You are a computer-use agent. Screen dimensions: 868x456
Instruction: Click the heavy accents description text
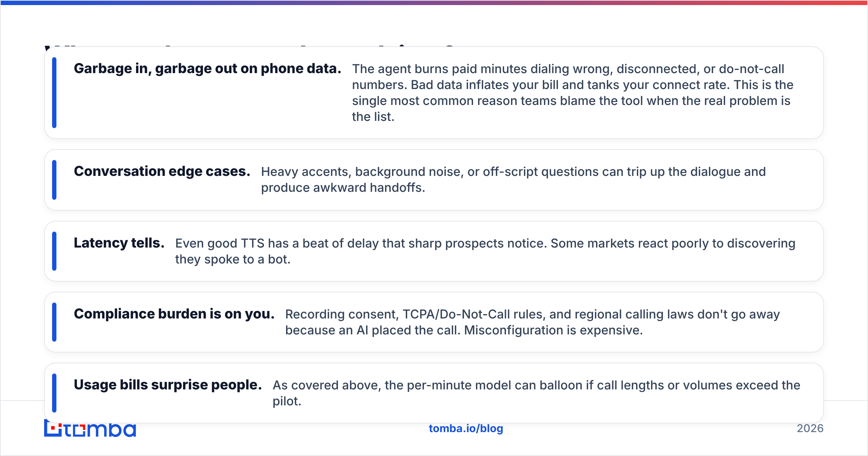[514, 180]
